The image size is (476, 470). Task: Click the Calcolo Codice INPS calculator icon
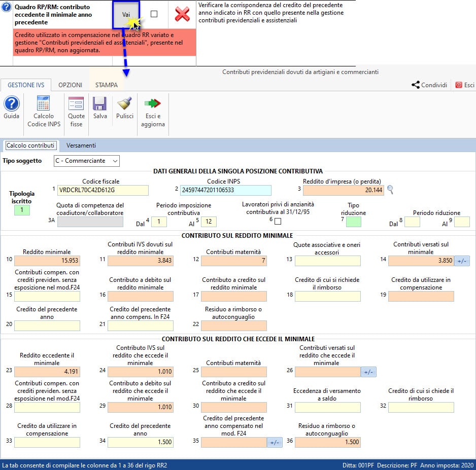point(44,104)
